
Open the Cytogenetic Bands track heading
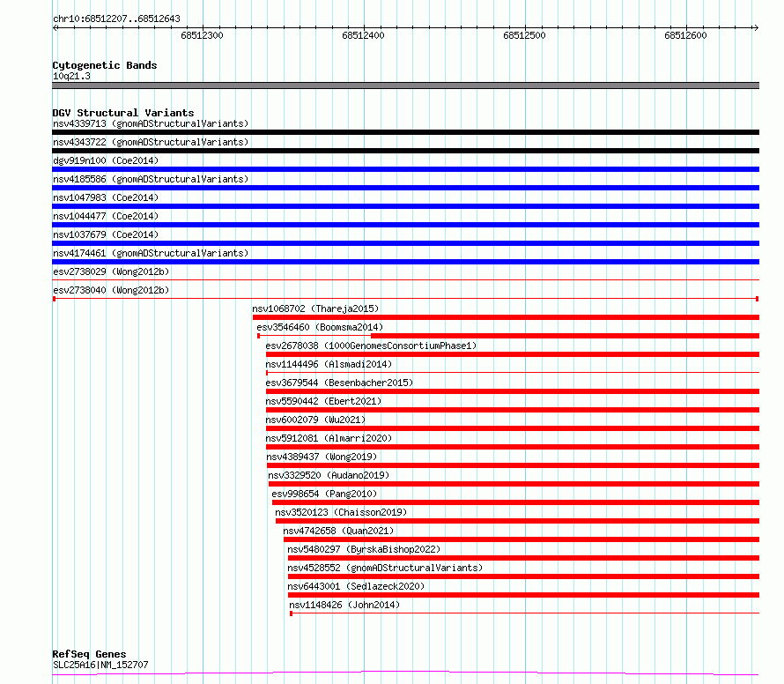[105, 65]
